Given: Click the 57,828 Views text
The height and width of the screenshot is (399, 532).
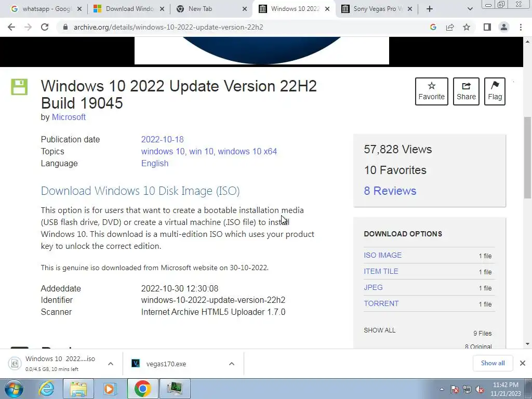Looking at the screenshot, I should [397, 149].
